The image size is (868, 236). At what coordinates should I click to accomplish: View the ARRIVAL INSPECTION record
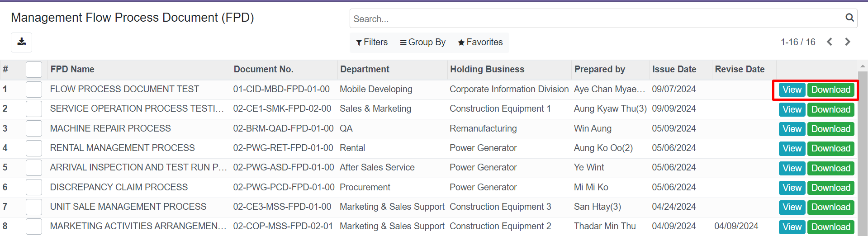pyautogui.click(x=792, y=168)
